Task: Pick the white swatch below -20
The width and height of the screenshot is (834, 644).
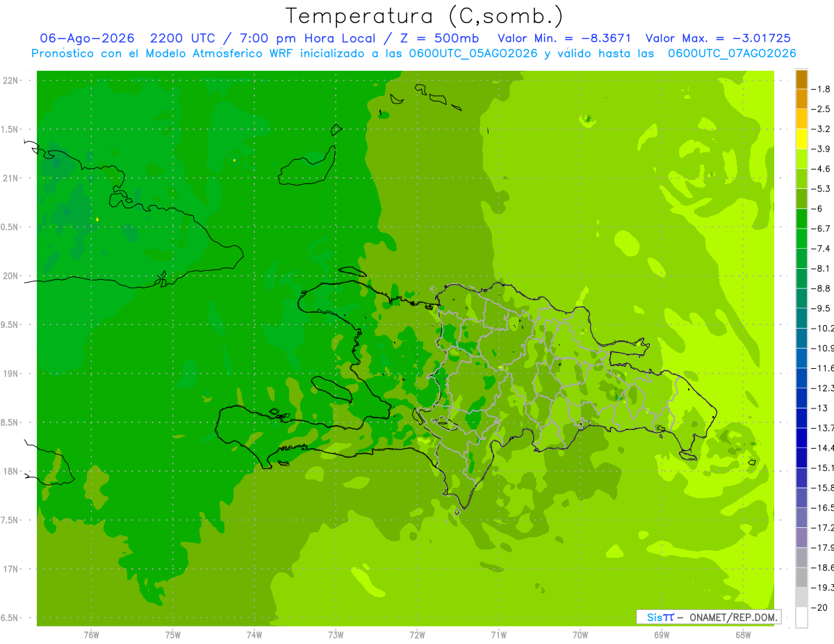Action: pyautogui.click(x=801, y=618)
